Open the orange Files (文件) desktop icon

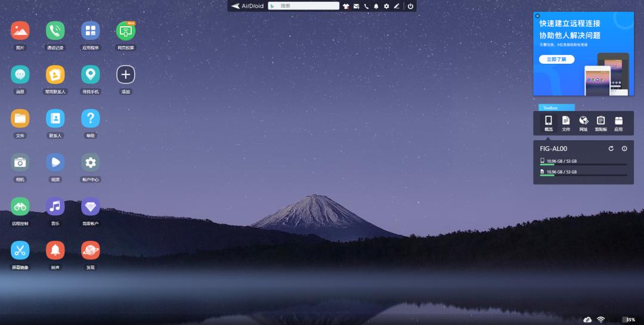click(20, 119)
